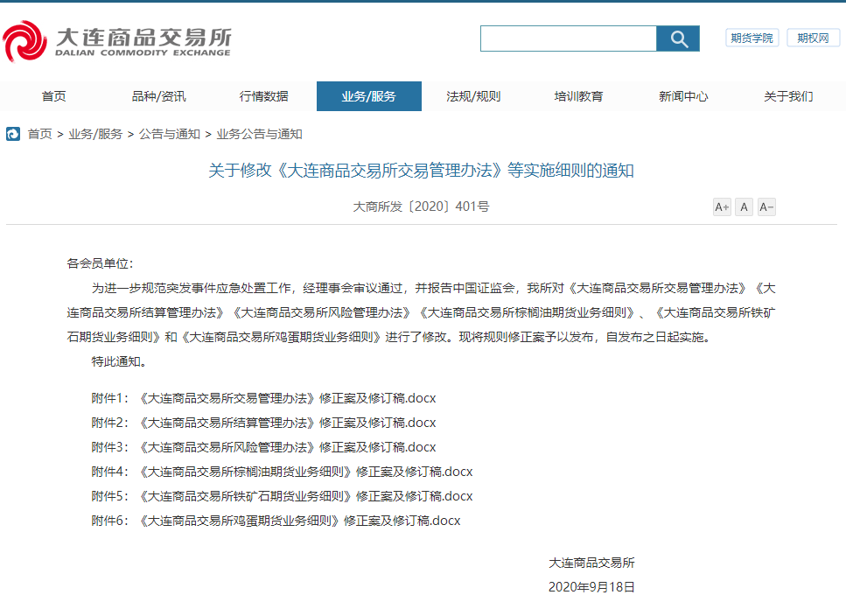Open the 行情数据 menu

[264, 96]
